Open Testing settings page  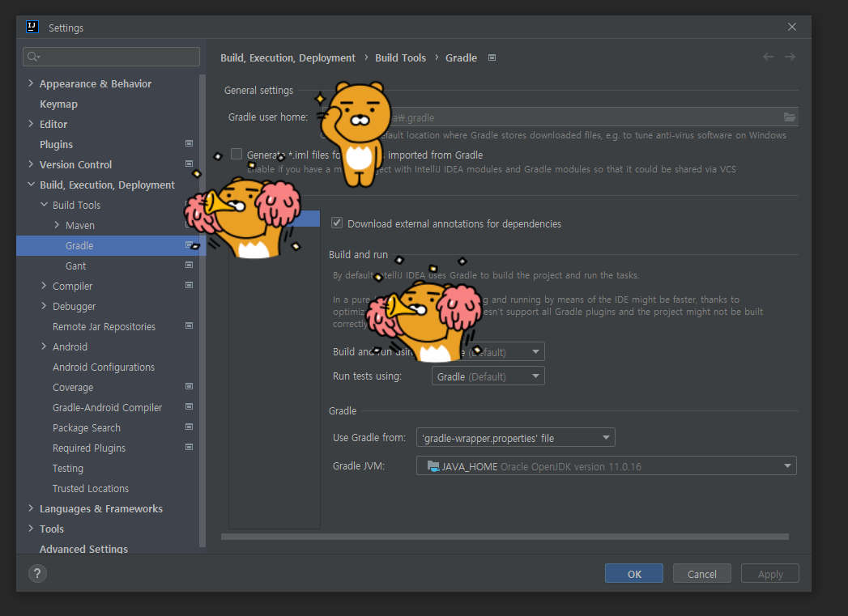pos(67,468)
